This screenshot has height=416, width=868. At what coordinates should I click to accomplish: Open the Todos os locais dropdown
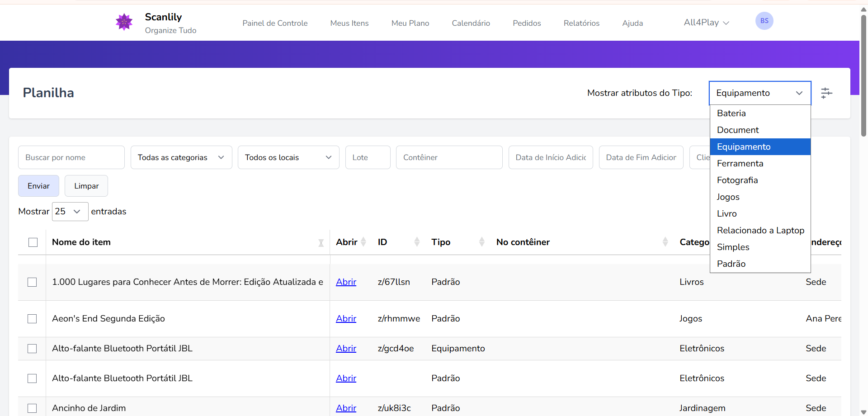(288, 157)
